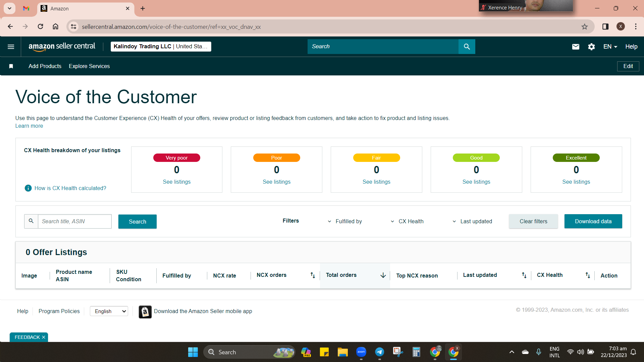
Task: Open the Chrome tab search dropdown
Action: tap(10, 8)
